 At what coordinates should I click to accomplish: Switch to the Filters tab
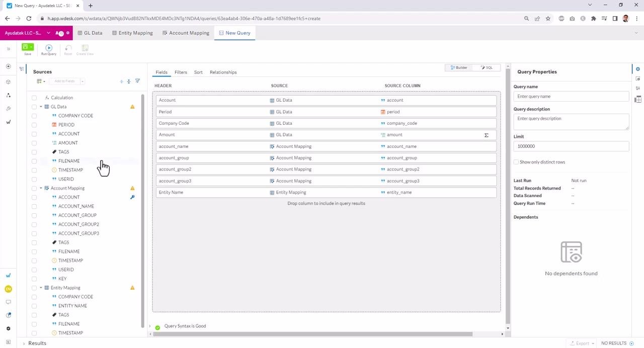(x=181, y=72)
